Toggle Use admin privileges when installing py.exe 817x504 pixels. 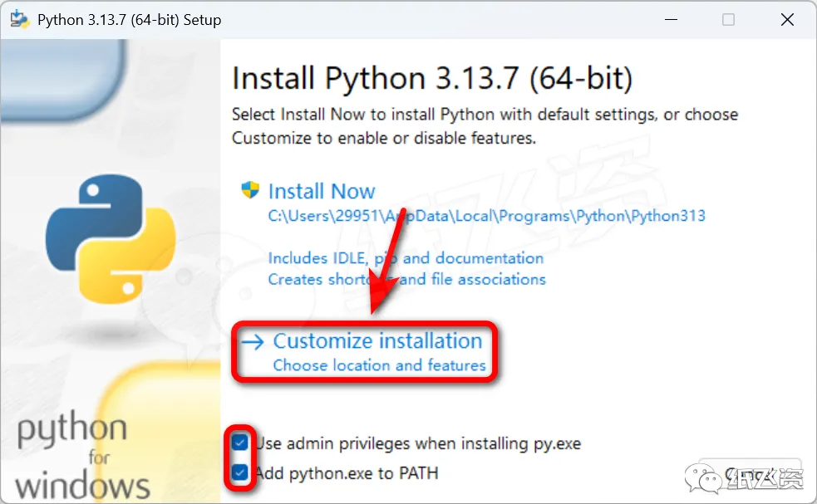(x=239, y=443)
